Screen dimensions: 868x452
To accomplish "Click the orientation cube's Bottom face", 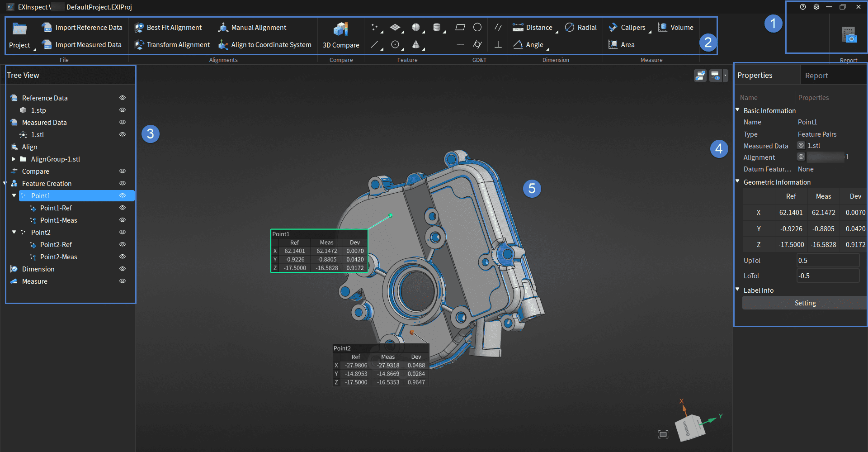I will 688,428.
